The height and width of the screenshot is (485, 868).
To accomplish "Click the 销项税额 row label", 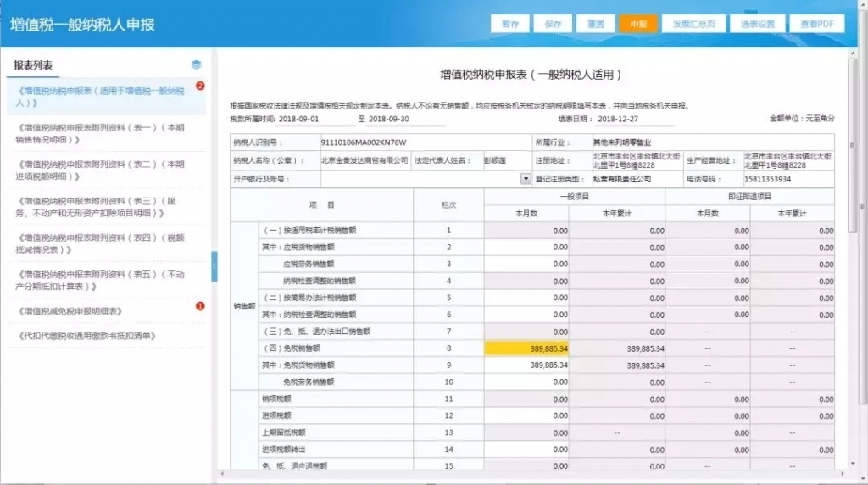I will coord(276,399).
